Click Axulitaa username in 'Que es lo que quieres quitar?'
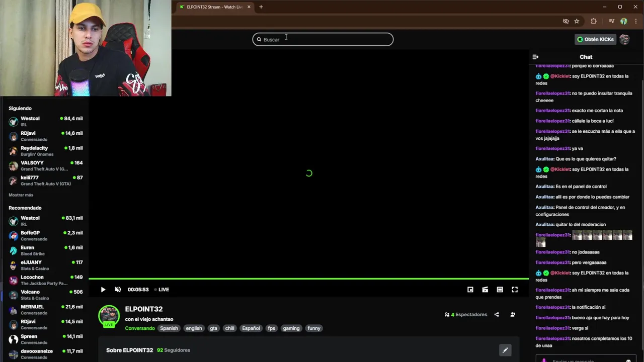 pyautogui.click(x=544, y=159)
